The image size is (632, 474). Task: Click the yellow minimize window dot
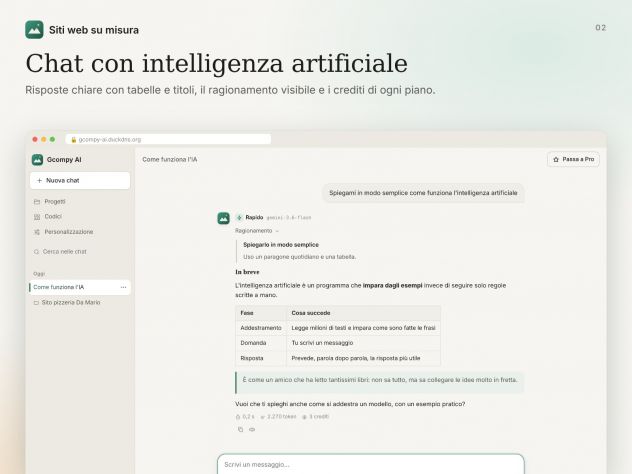(44, 139)
